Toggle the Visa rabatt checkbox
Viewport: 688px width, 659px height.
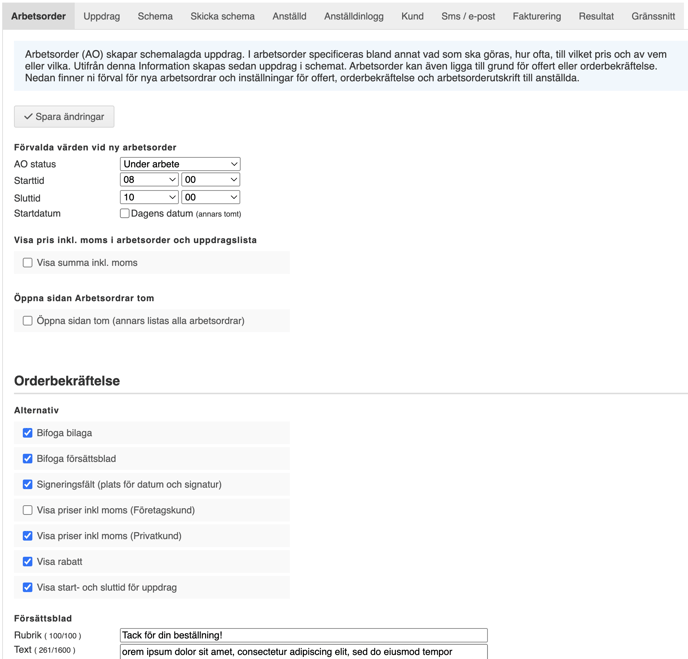[x=28, y=562]
